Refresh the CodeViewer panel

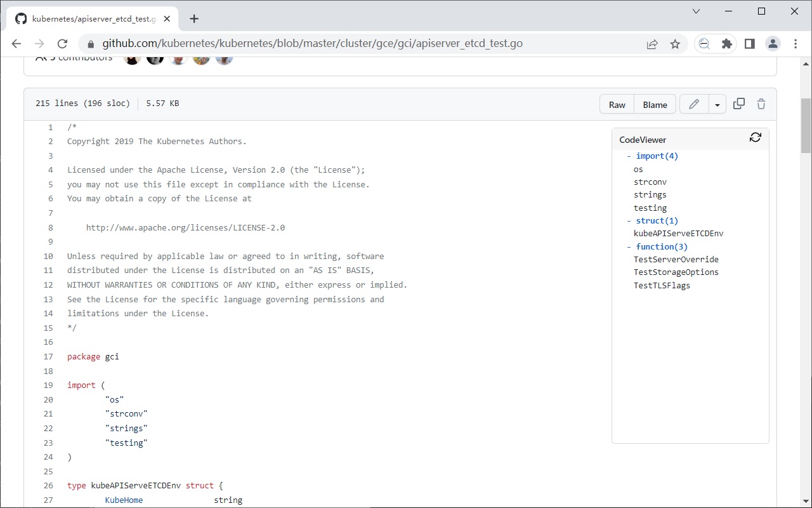click(x=755, y=137)
